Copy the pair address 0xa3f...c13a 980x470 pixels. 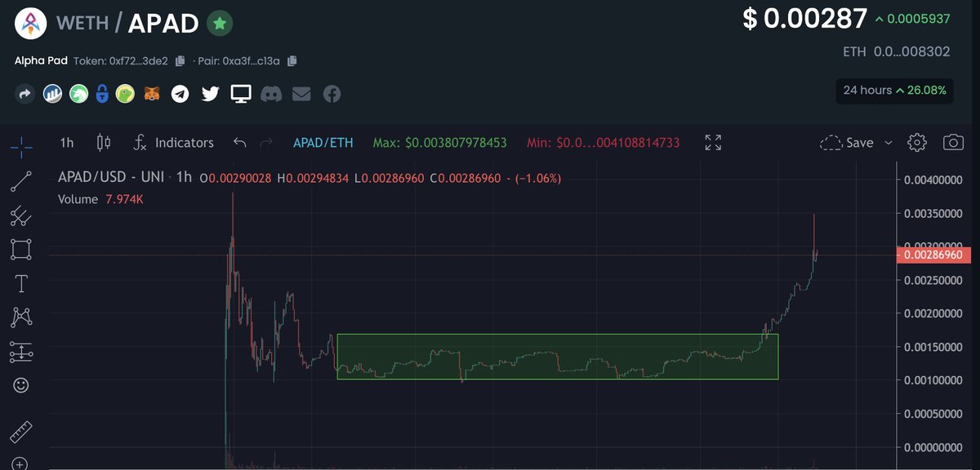292,61
